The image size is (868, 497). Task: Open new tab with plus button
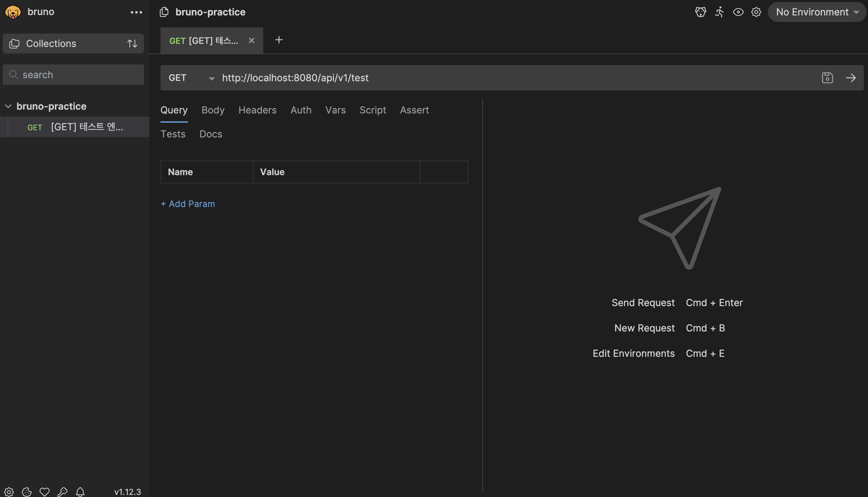[279, 40]
